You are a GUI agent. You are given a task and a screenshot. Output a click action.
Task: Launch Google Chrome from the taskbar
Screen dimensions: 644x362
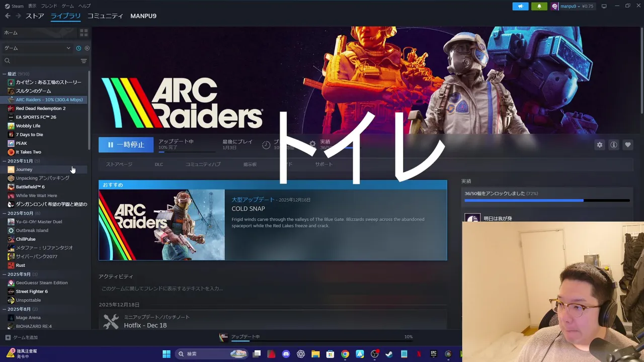[x=345, y=354]
